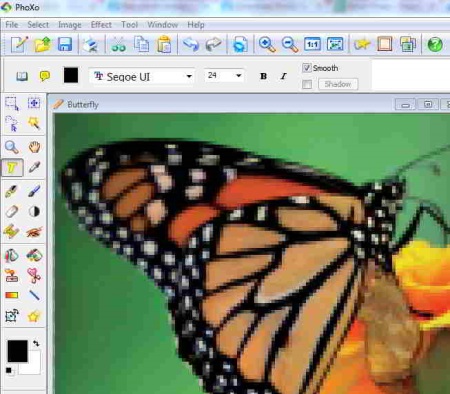The height and width of the screenshot is (394, 450).
Task: Click the Butterfly document title
Action: (83, 105)
